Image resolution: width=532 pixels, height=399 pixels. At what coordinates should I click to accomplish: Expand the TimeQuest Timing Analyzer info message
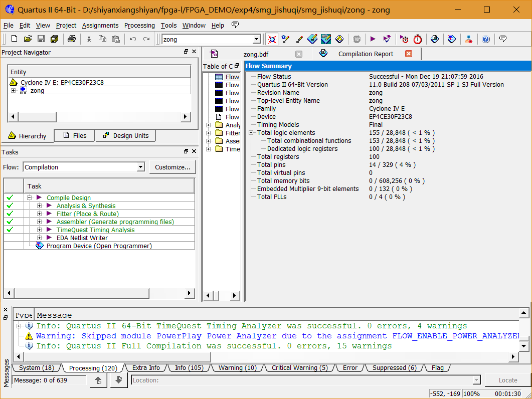pos(19,326)
